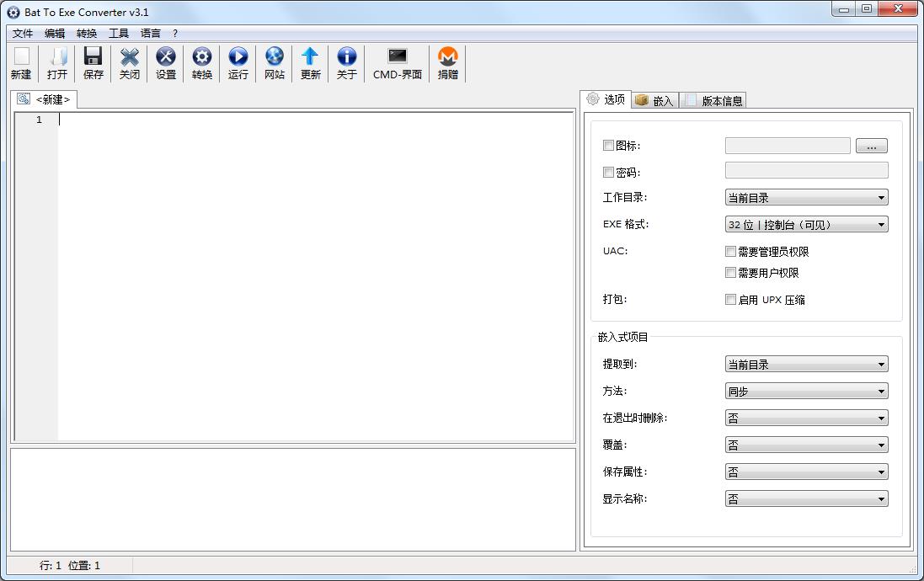Viewport: 924px width, 581px height.
Task: Switch to the 版本信息 tab
Action: [713, 101]
